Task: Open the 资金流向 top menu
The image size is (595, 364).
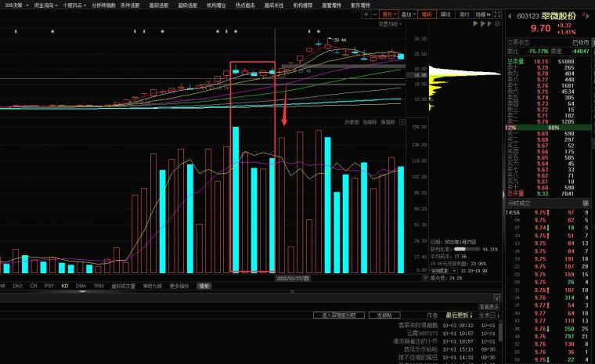Action: click(x=44, y=5)
